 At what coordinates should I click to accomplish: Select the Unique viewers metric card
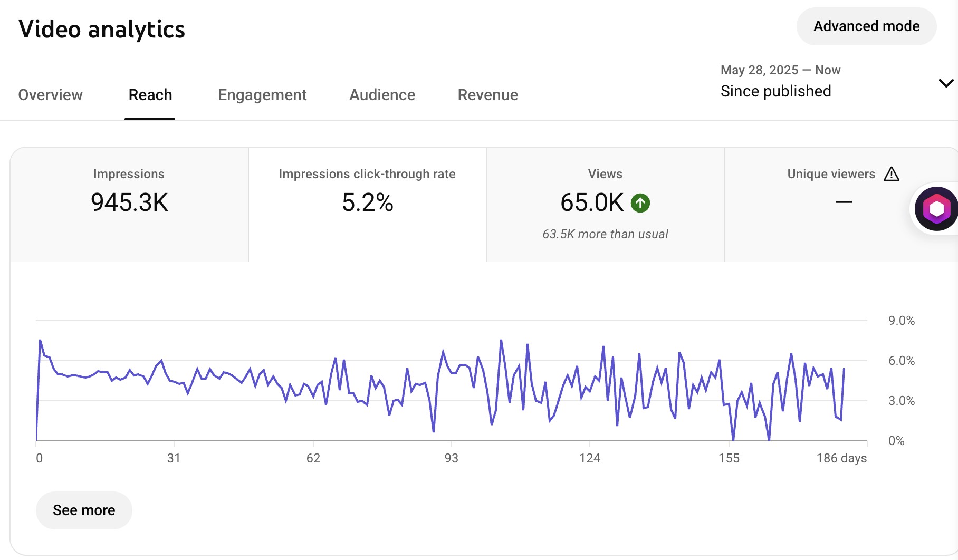(831, 203)
